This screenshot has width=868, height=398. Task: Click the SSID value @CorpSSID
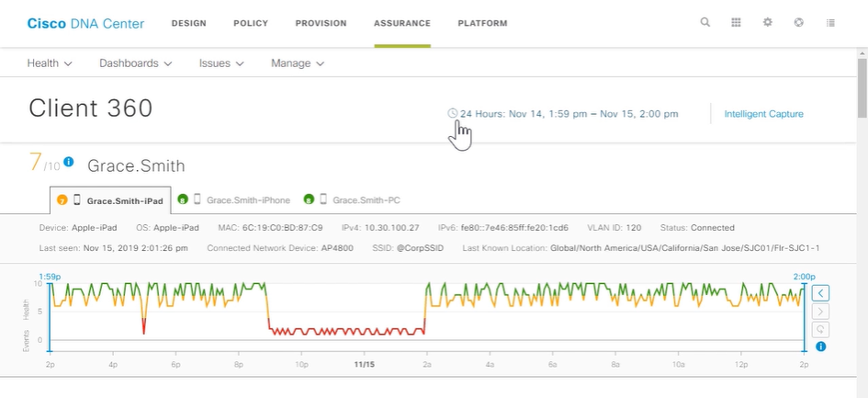pos(420,248)
